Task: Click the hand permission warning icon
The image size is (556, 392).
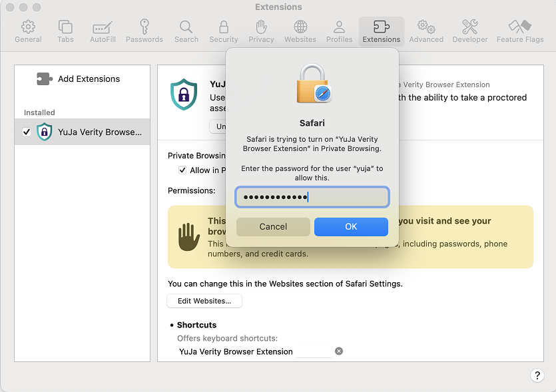Action: [188, 237]
